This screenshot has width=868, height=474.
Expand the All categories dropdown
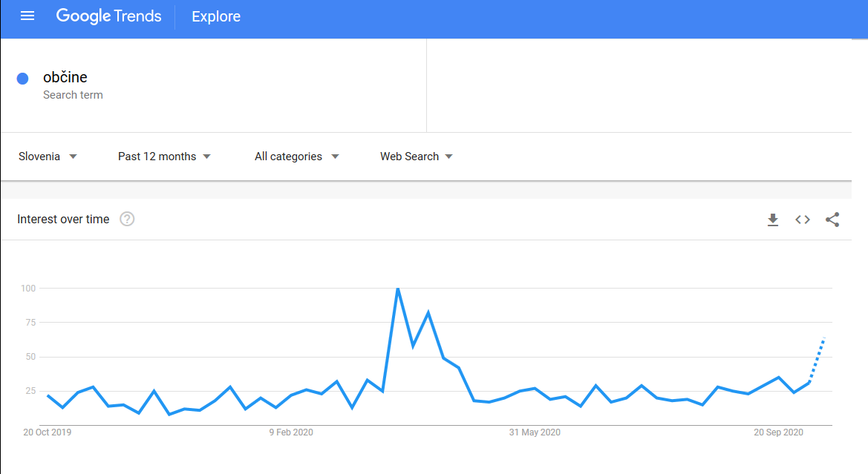297,157
